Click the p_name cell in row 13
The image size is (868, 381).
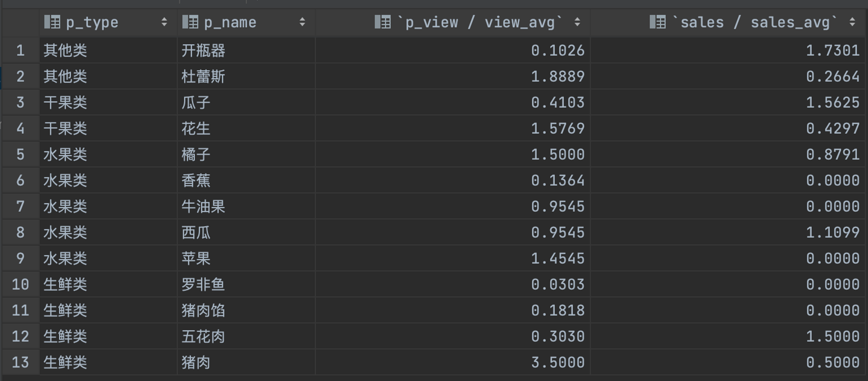[x=246, y=363]
